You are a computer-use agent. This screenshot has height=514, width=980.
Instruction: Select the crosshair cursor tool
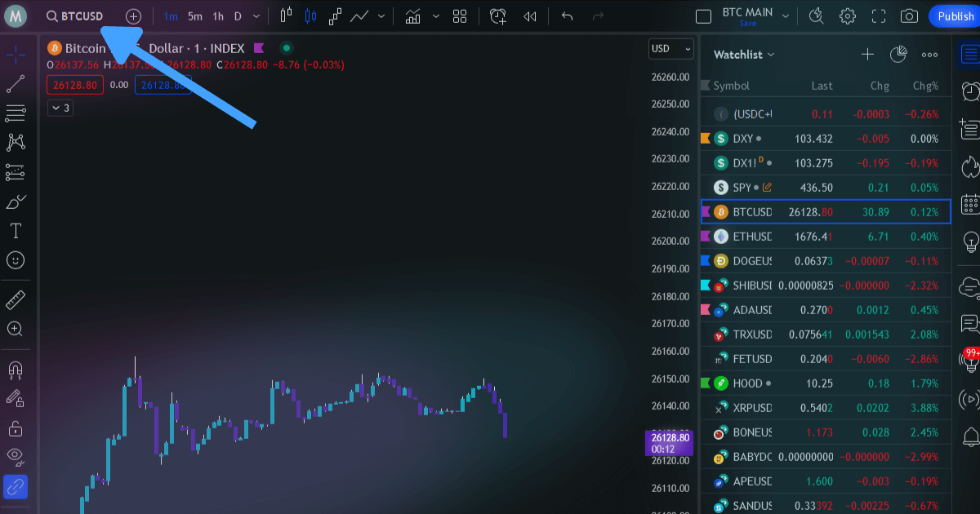(16, 55)
